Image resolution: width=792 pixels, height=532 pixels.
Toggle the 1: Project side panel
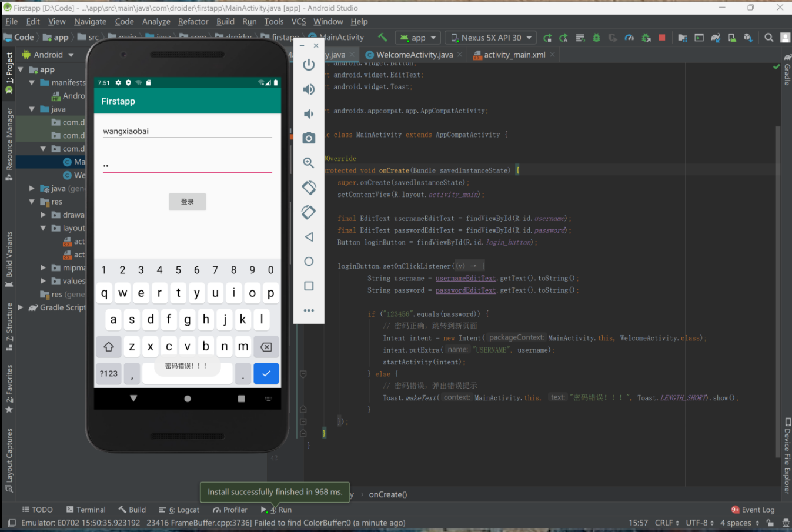[9, 73]
